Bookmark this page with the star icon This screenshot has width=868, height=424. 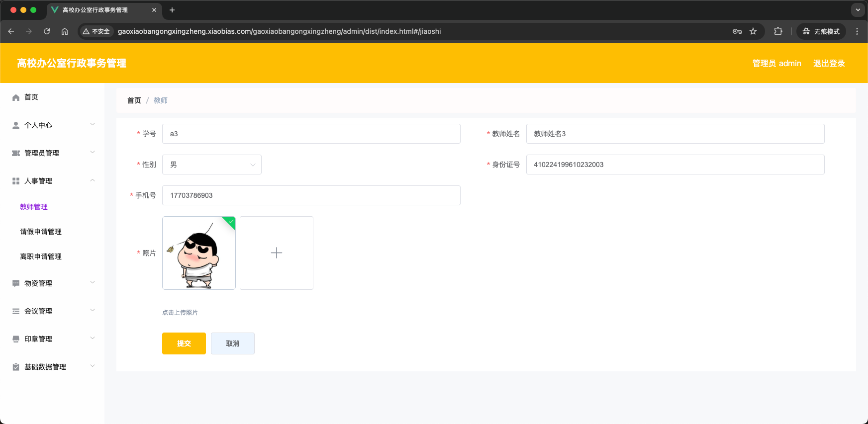(753, 31)
